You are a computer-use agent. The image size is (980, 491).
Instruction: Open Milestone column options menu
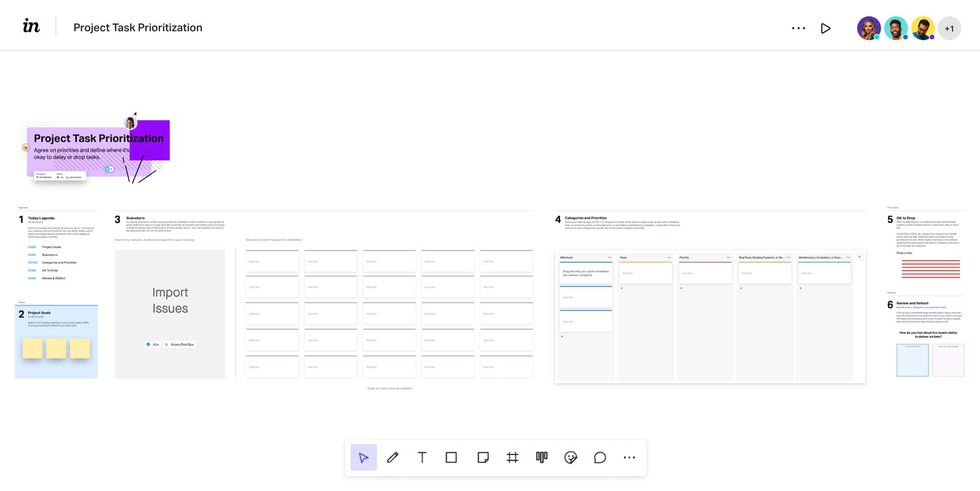tap(610, 257)
